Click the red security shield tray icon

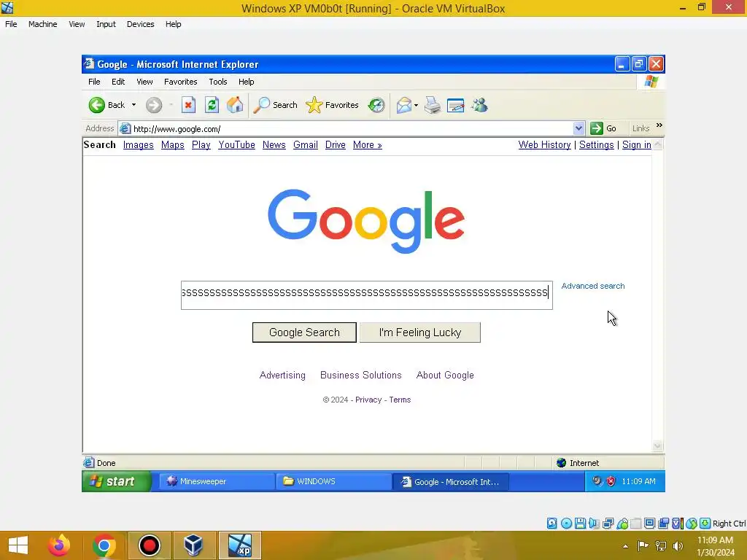coord(611,481)
